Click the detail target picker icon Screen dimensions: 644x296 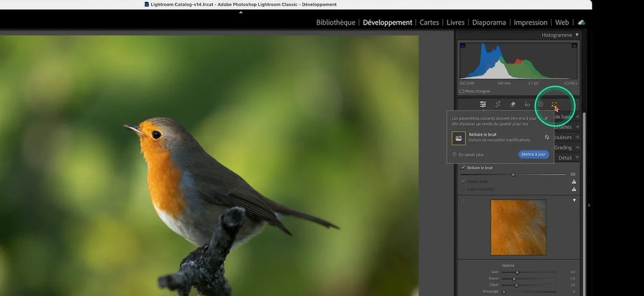463,201
